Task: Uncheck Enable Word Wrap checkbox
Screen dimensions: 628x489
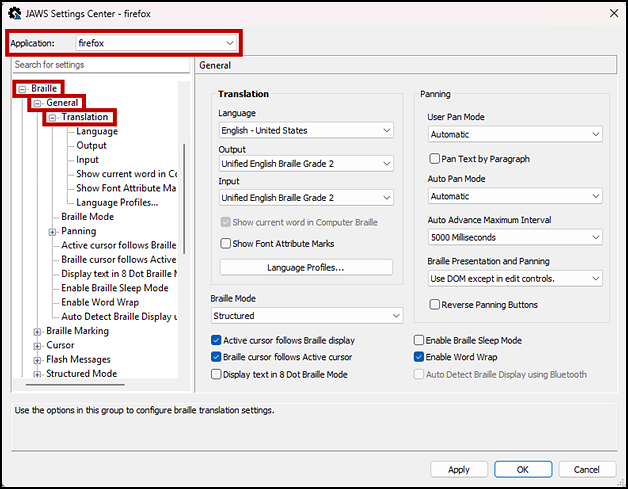Action: 420,357
